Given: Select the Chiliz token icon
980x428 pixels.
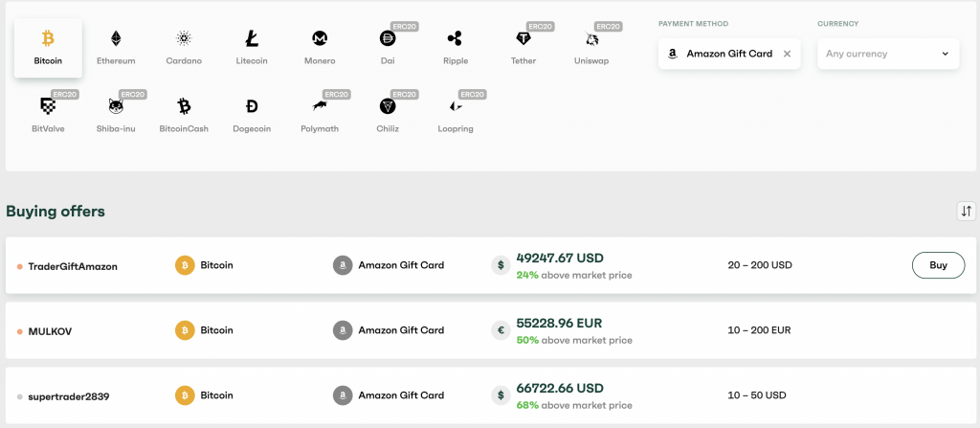Looking at the screenshot, I should 388,106.
